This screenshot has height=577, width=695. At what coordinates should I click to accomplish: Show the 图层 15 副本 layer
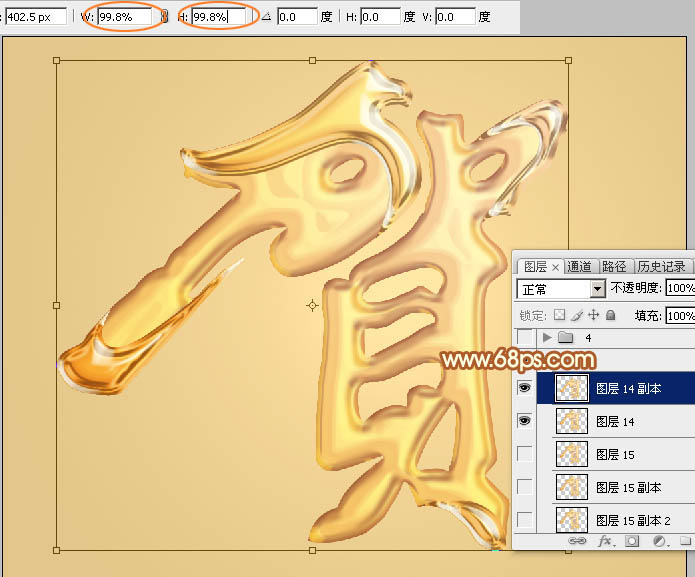pyautogui.click(x=525, y=487)
